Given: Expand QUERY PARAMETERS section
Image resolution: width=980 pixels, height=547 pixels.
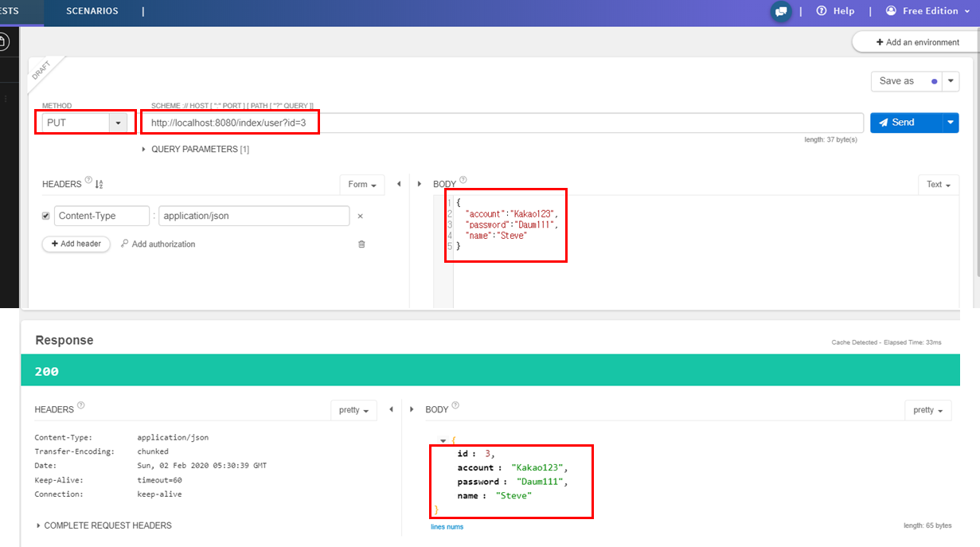Looking at the screenshot, I should pyautogui.click(x=196, y=149).
